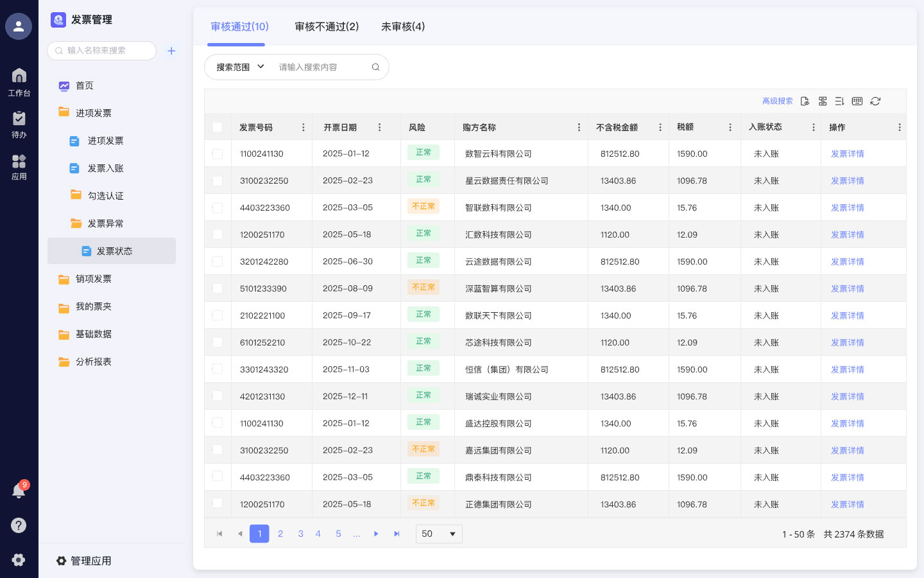Click the 不正常 tag for 嘉远集团有限公司
Image resolution: width=924 pixels, height=578 pixels.
tap(424, 449)
